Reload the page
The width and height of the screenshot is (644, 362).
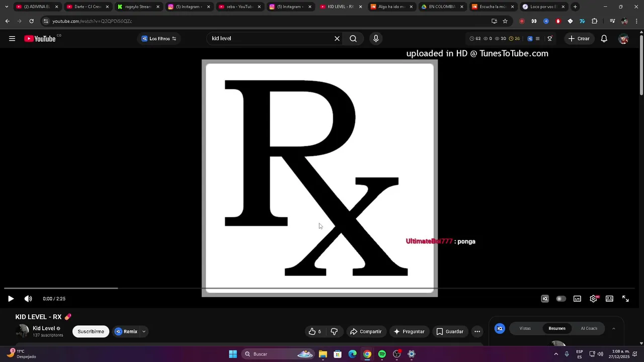click(31, 21)
